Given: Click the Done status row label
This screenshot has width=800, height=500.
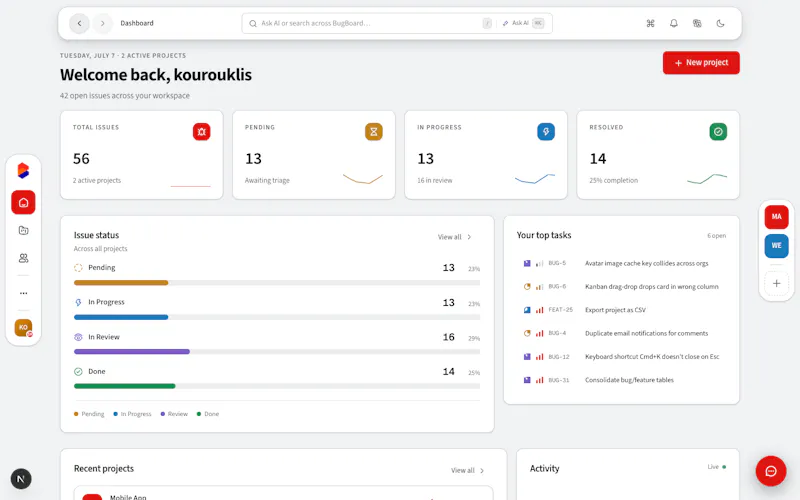Looking at the screenshot, I should (96, 371).
